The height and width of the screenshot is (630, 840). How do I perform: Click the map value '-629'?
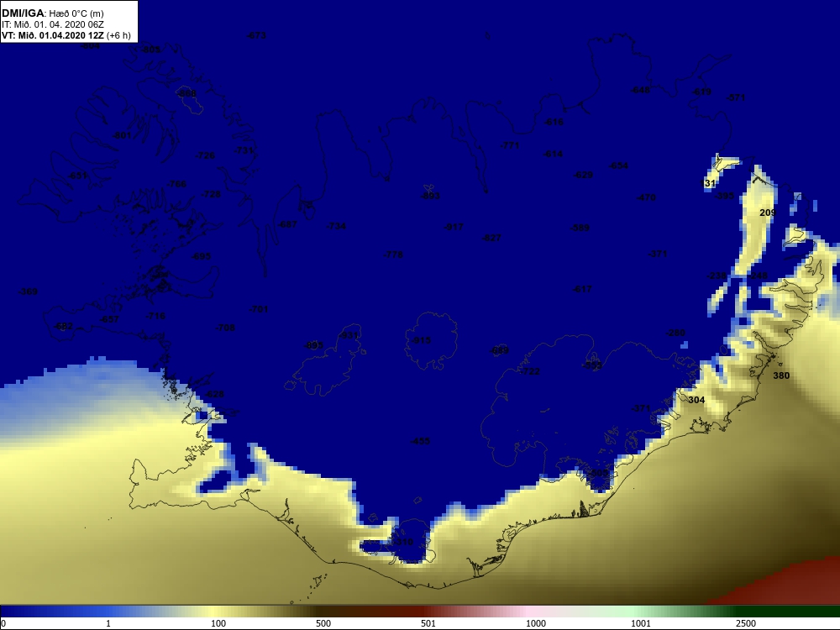[584, 175]
